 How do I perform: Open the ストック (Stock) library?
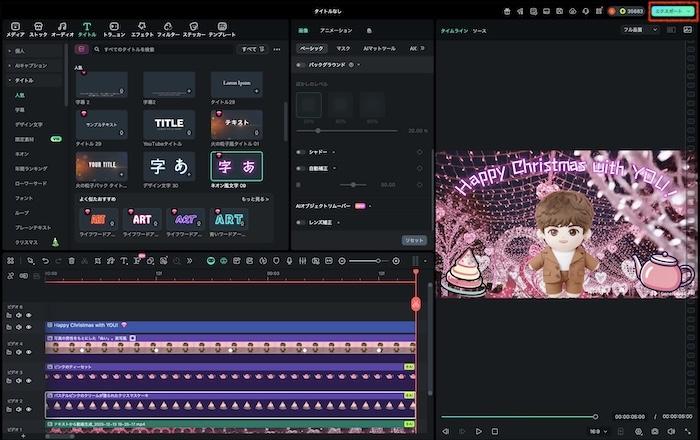coord(38,29)
